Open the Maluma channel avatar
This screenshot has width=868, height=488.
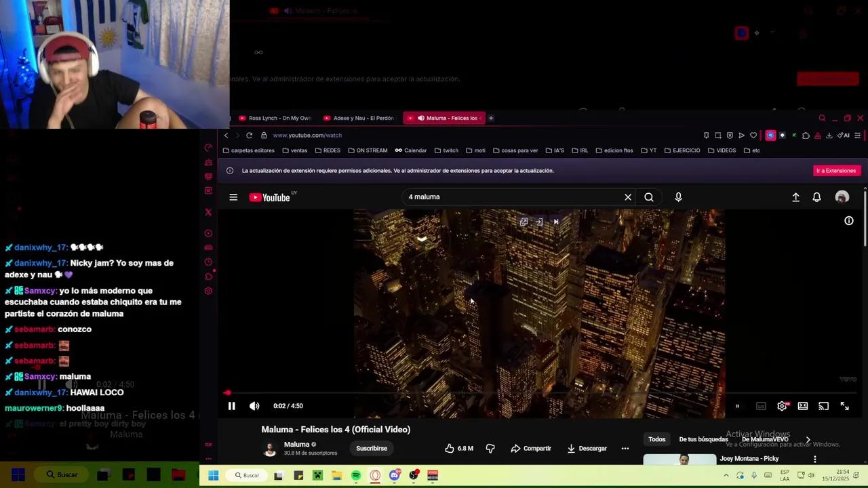click(x=270, y=449)
